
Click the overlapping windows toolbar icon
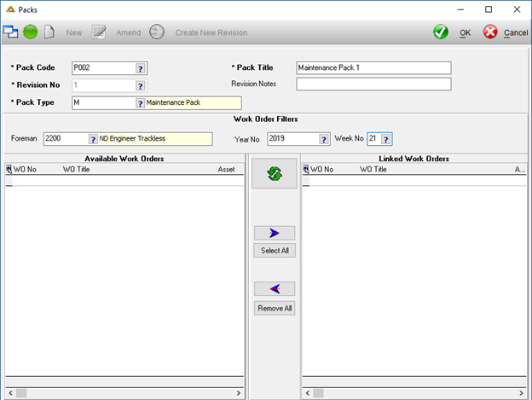pos(10,32)
